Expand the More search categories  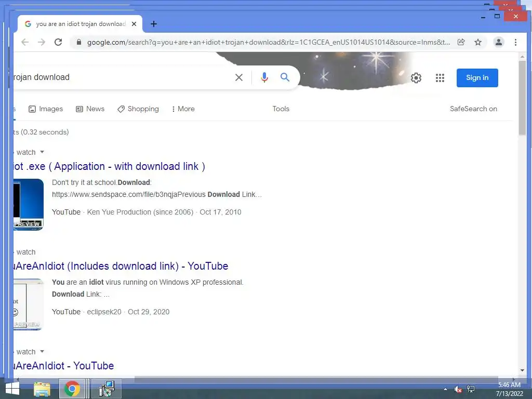pos(183,109)
